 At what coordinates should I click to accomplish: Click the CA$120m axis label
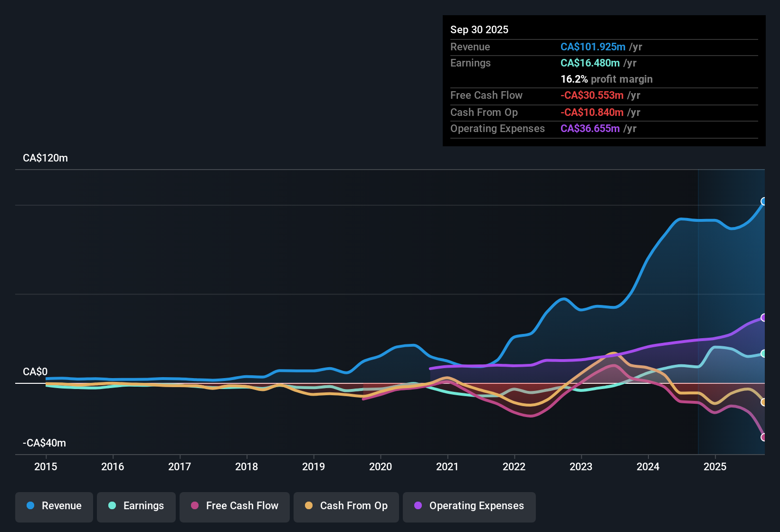click(45, 158)
